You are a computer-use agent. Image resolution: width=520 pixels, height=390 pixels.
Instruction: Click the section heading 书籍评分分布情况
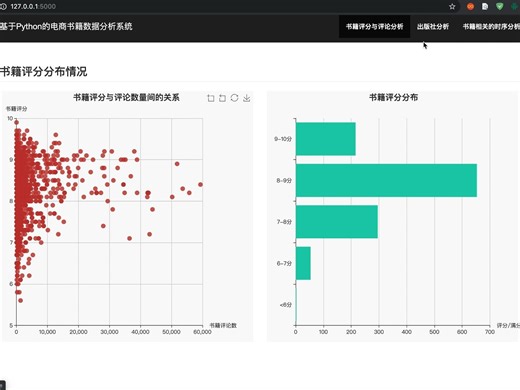click(x=44, y=71)
